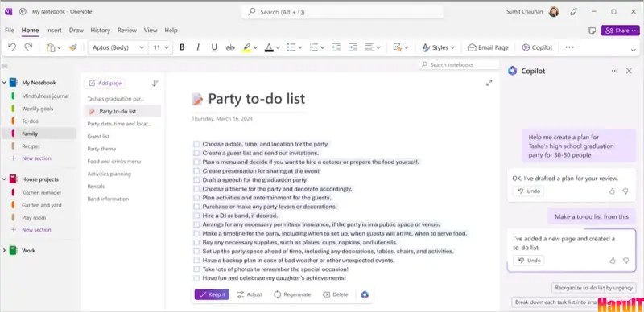
Task: Apply strikethrough formatting
Action: point(230,47)
